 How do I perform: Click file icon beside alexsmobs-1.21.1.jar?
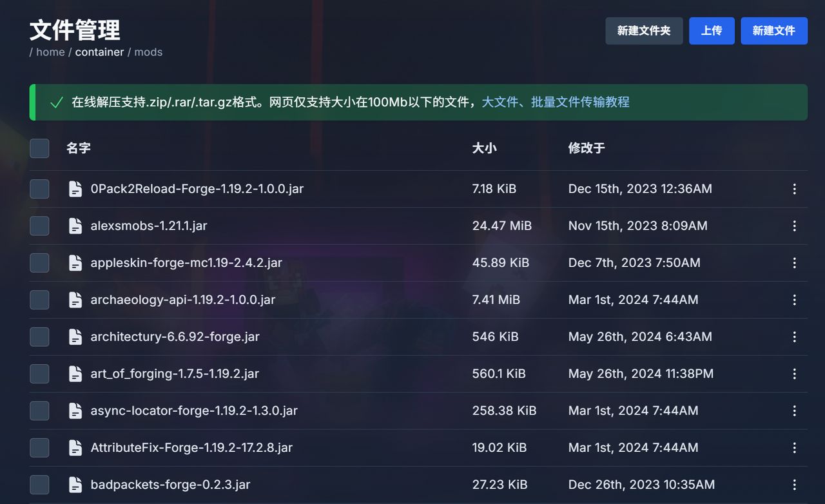tap(75, 226)
